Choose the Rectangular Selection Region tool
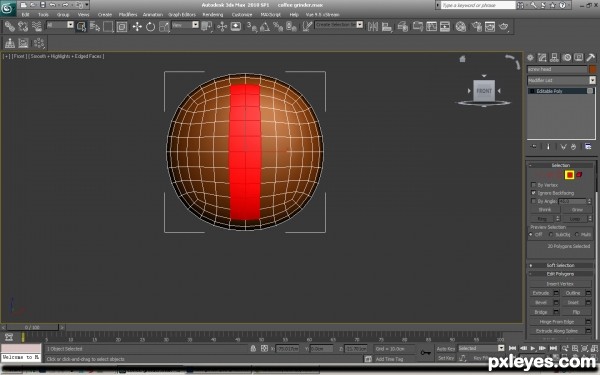This screenshot has height=375, width=600. [108, 26]
